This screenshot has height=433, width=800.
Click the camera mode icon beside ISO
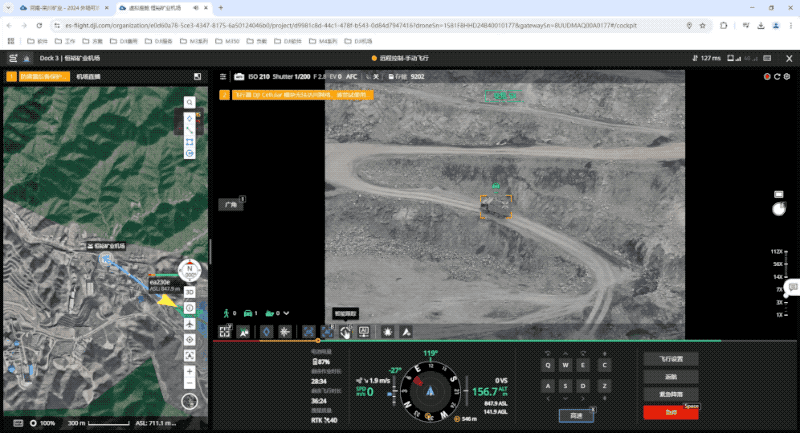pos(239,77)
